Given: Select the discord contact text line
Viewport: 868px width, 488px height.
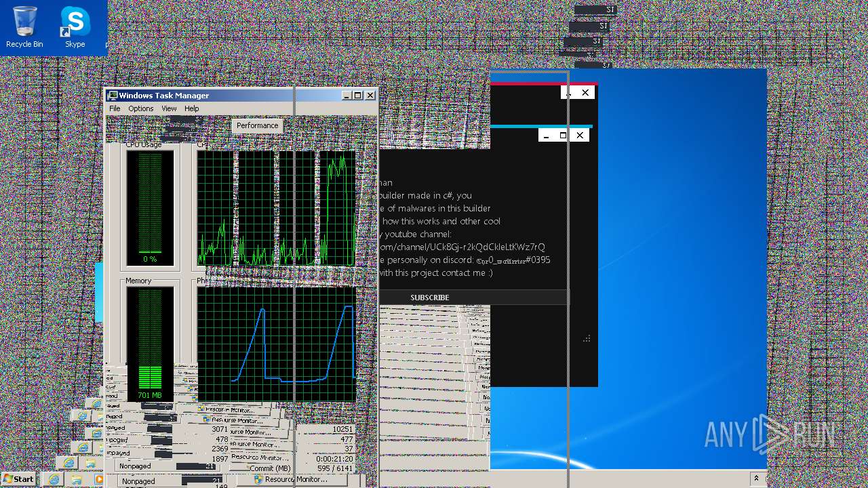Looking at the screenshot, I should [x=465, y=260].
